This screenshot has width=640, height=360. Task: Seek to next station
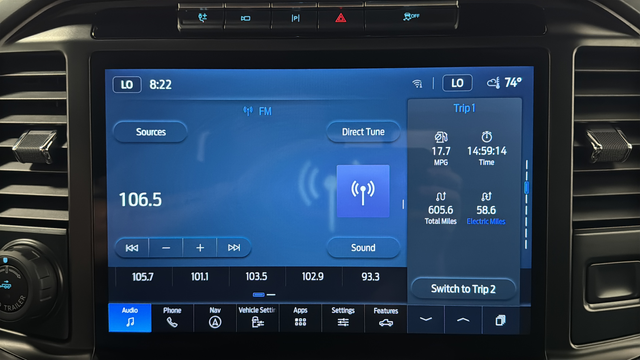click(x=234, y=248)
